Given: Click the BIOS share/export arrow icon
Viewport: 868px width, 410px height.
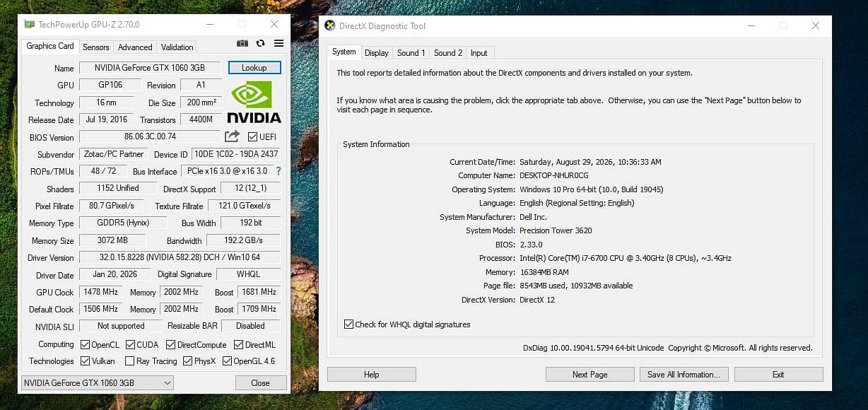Looking at the screenshot, I should coord(232,136).
